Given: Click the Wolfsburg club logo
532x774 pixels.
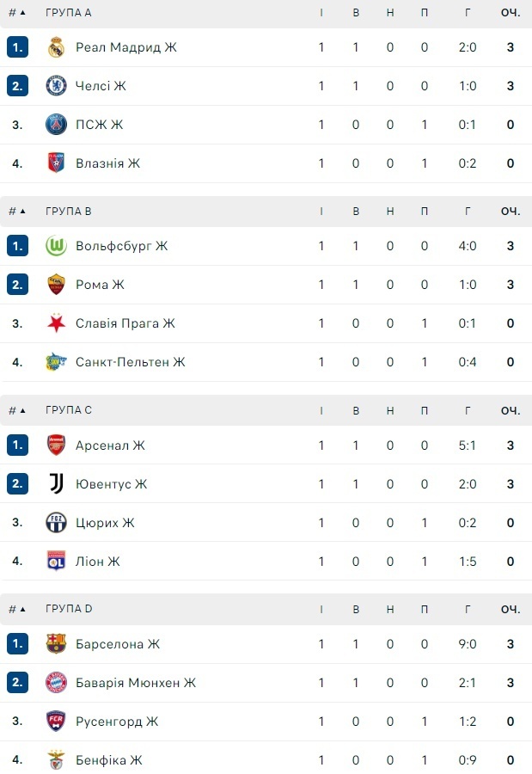Looking at the screenshot, I should (x=56, y=246).
